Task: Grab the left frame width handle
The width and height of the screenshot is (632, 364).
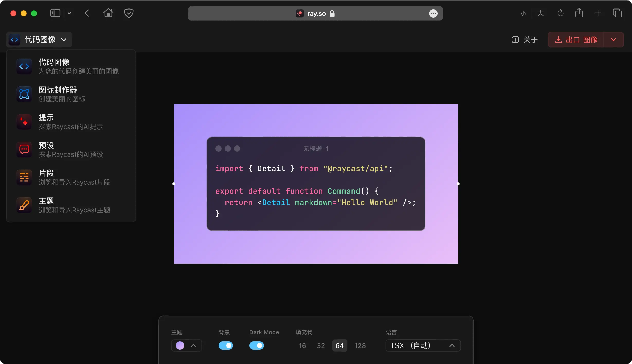Action: 174,184
